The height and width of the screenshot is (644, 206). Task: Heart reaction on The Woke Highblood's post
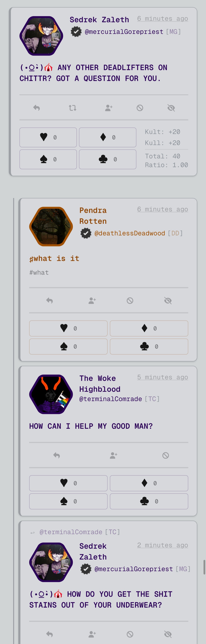click(x=68, y=483)
